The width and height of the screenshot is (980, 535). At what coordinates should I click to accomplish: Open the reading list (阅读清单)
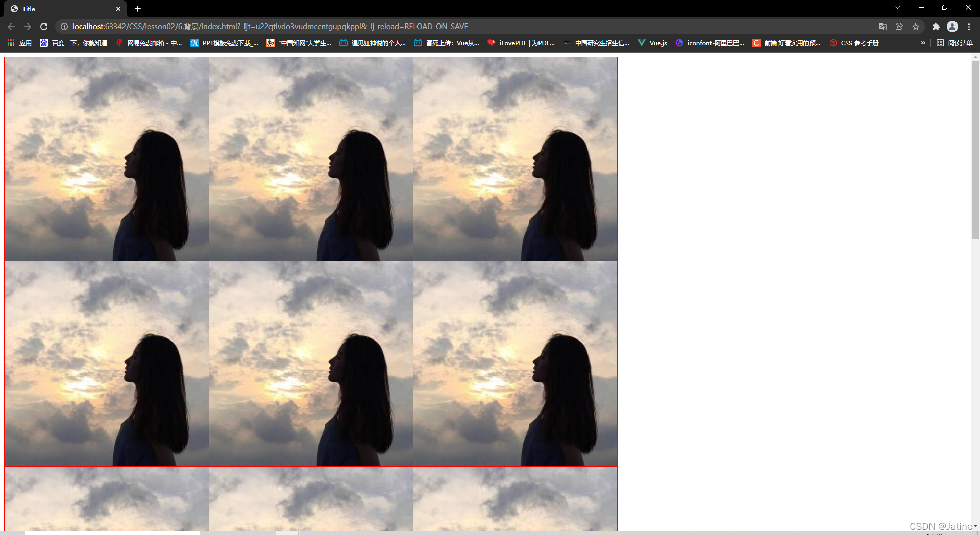click(x=954, y=43)
